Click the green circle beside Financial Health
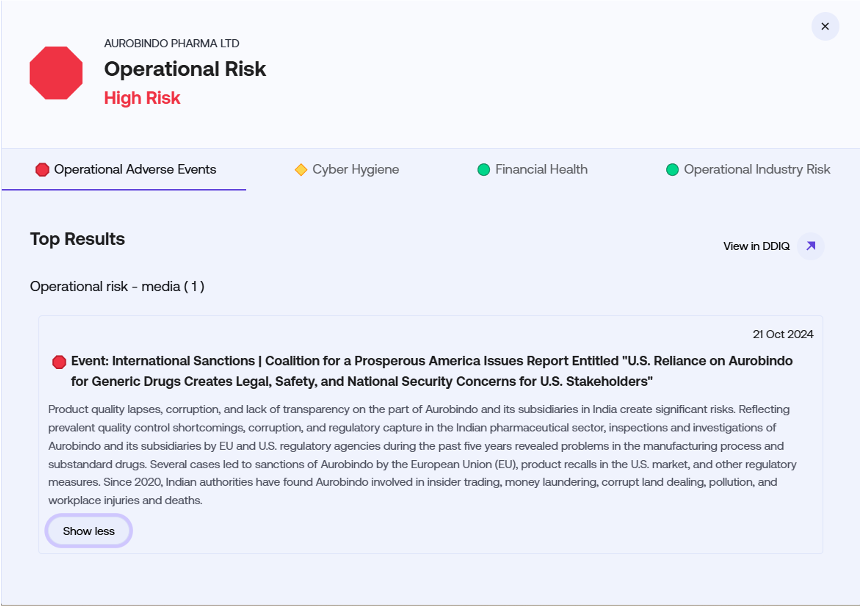 point(483,170)
